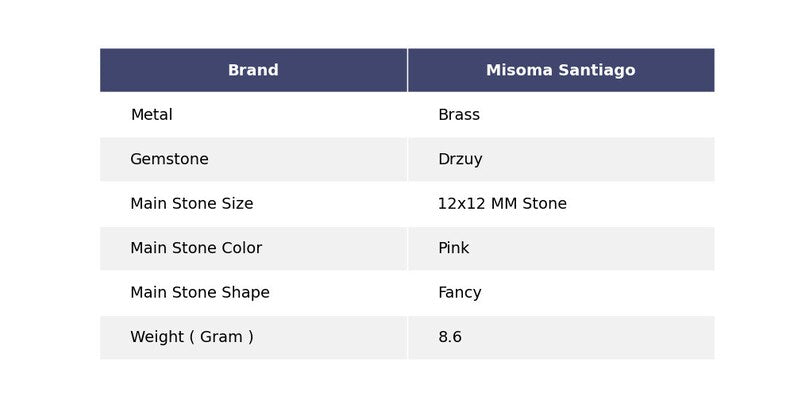
Task: Click the Gemstone label cell
Action: 169,160
